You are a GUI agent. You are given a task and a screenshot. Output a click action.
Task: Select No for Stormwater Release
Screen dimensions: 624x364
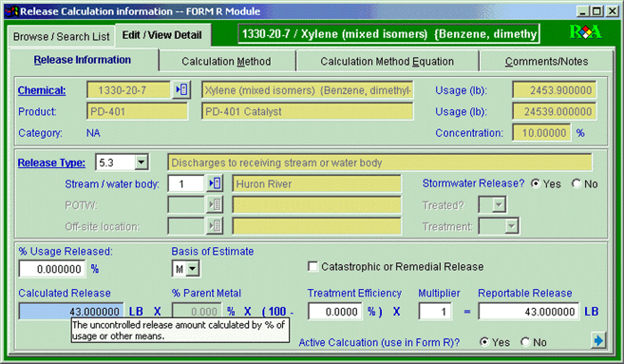click(x=576, y=184)
